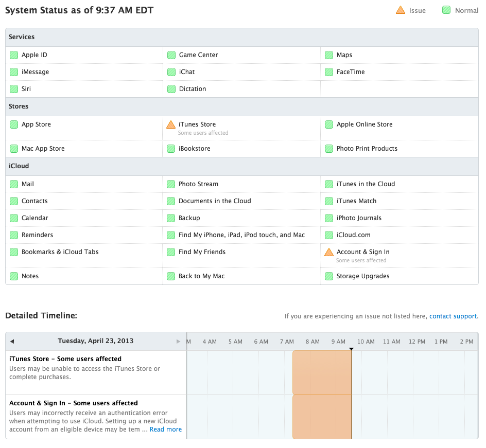Image resolution: width=486 pixels, height=448 pixels.
Task: Click the orange Account & Sign In outage bar
Action: click(322, 417)
